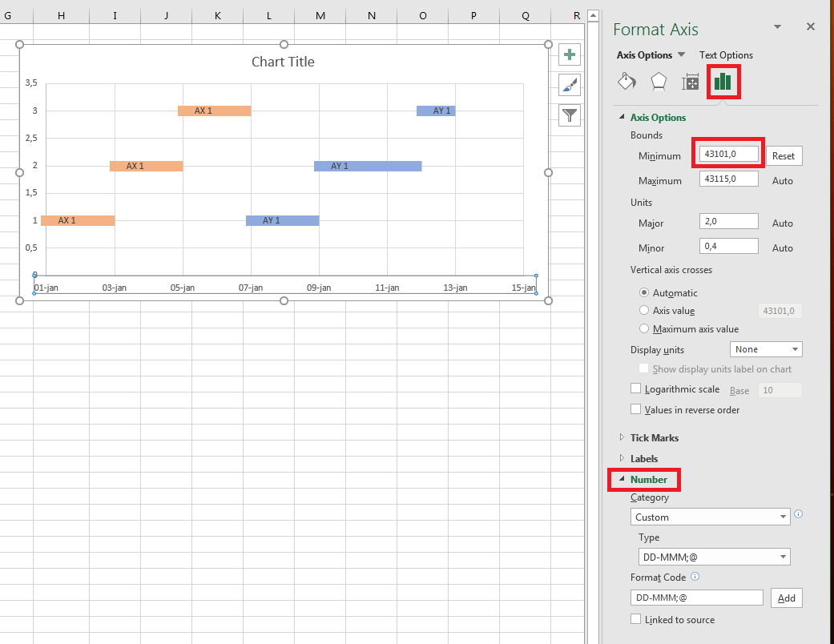
Task: Select the Axis value radio button
Action: pos(644,311)
